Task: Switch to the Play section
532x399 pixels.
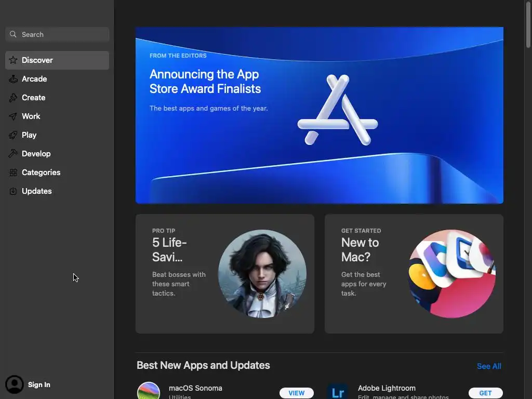Action: click(x=57, y=135)
